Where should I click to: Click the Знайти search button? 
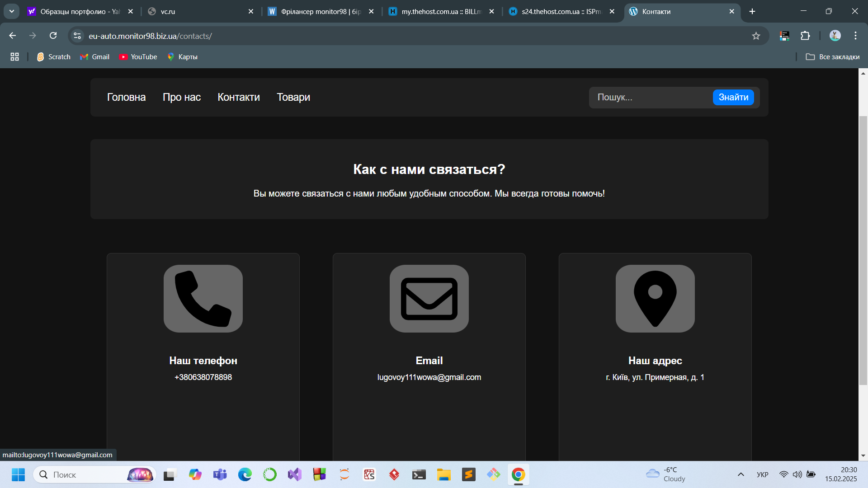(733, 97)
